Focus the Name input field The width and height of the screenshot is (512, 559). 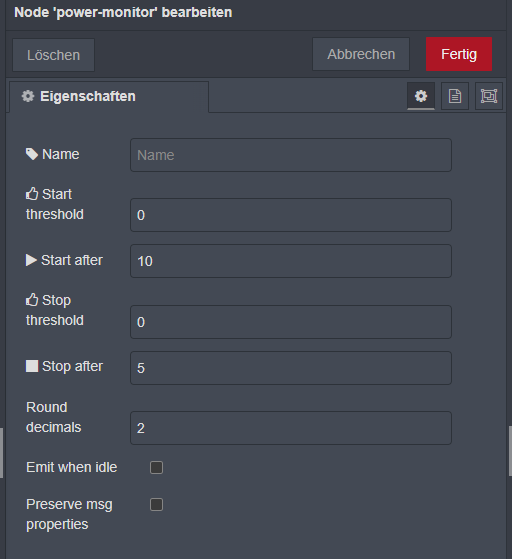click(291, 155)
